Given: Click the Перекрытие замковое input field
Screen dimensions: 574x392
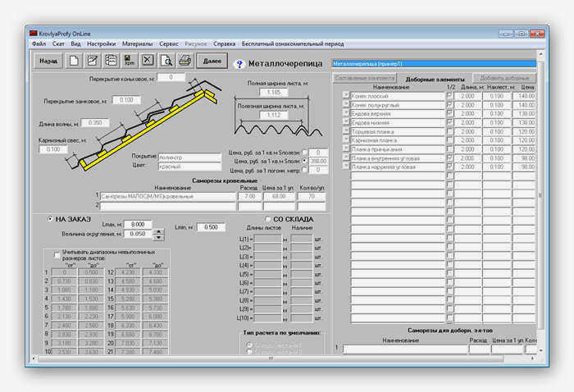Looking at the screenshot, I should pos(126,99).
